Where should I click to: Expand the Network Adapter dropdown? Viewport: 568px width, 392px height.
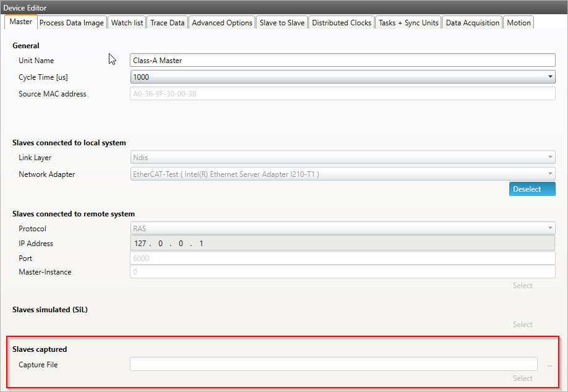tap(342, 174)
